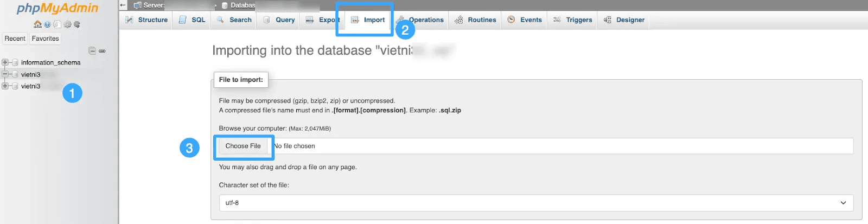Go to phpMyAdmin home via house icon

pyautogui.click(x=37, y=24)
